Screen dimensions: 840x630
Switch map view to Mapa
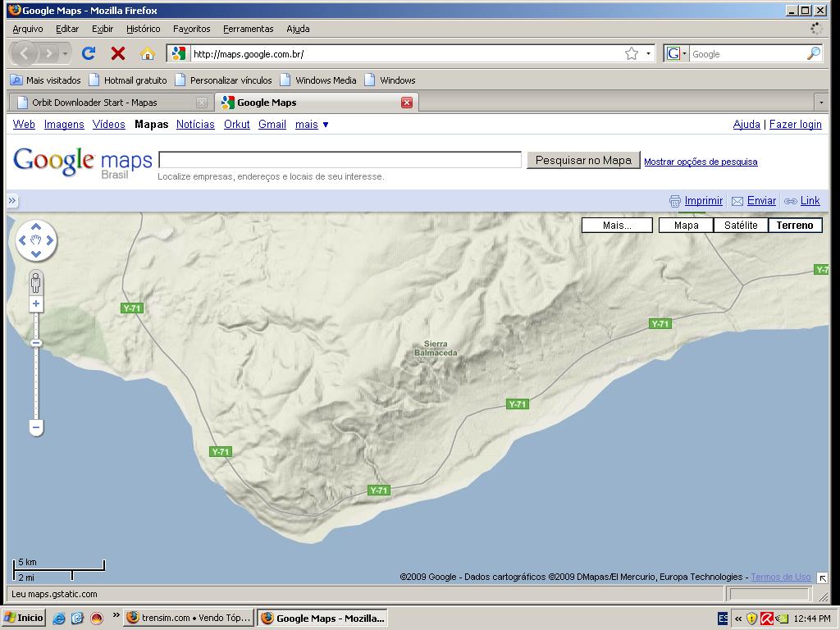(686, 226)
